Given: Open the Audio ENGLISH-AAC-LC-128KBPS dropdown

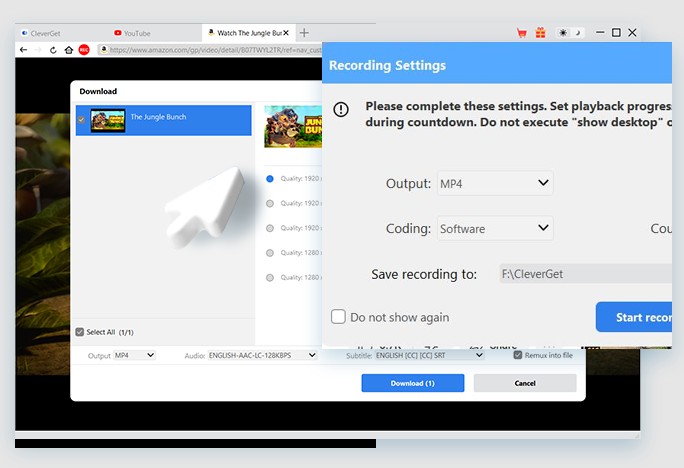Looking at the screenshot, I should point(262,355).
